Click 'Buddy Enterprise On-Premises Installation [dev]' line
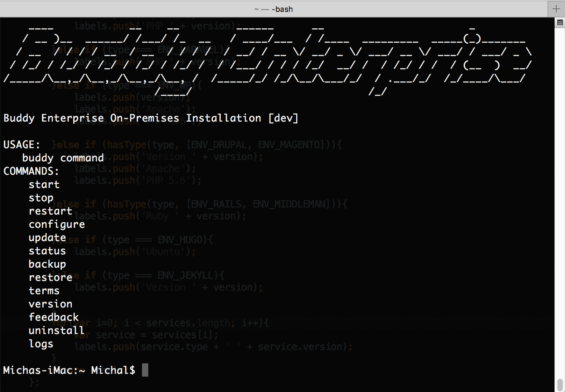 [x=151, y=118]
